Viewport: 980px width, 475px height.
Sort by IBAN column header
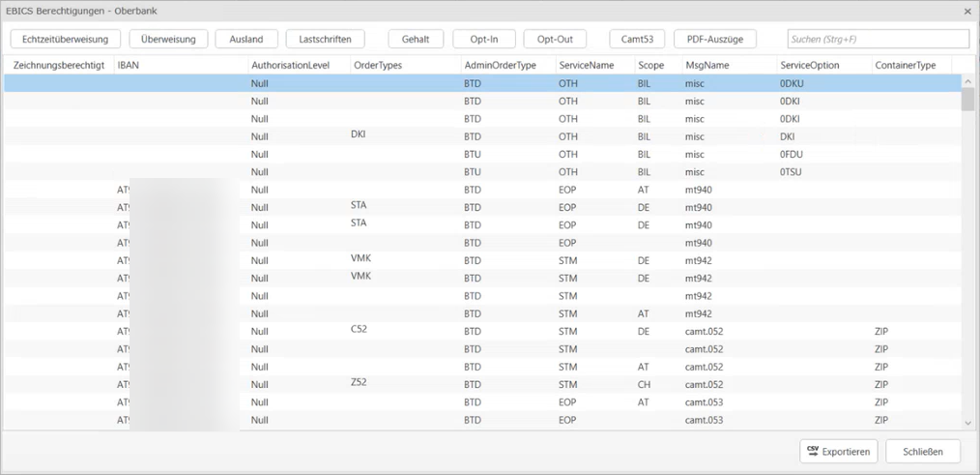[x=128, y=65]
